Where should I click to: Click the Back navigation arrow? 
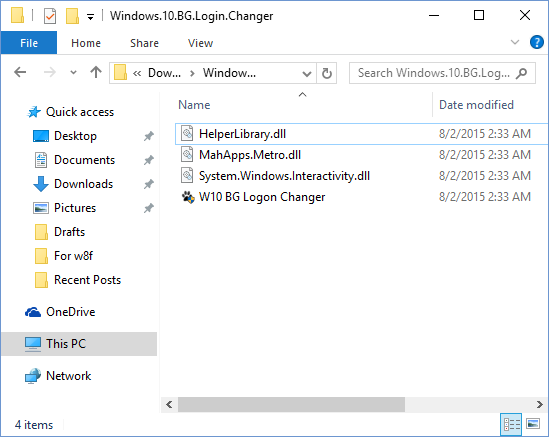[20, 73]
